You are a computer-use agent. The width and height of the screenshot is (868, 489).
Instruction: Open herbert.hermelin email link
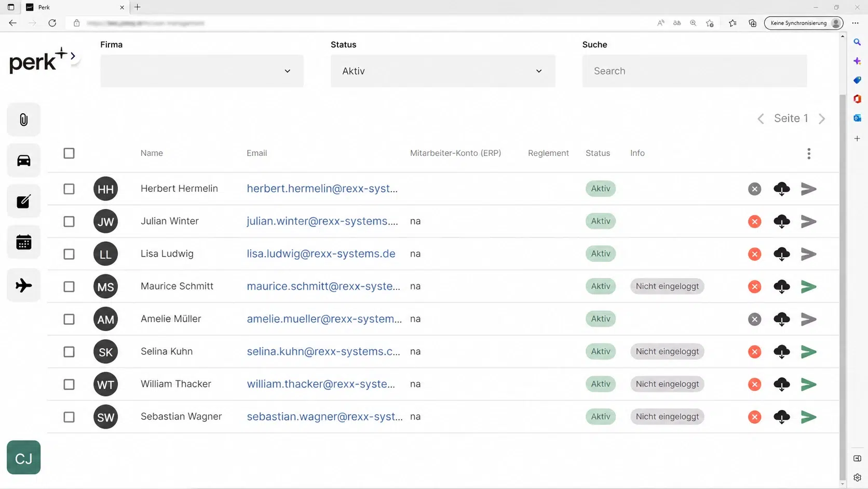pos(322,189)
